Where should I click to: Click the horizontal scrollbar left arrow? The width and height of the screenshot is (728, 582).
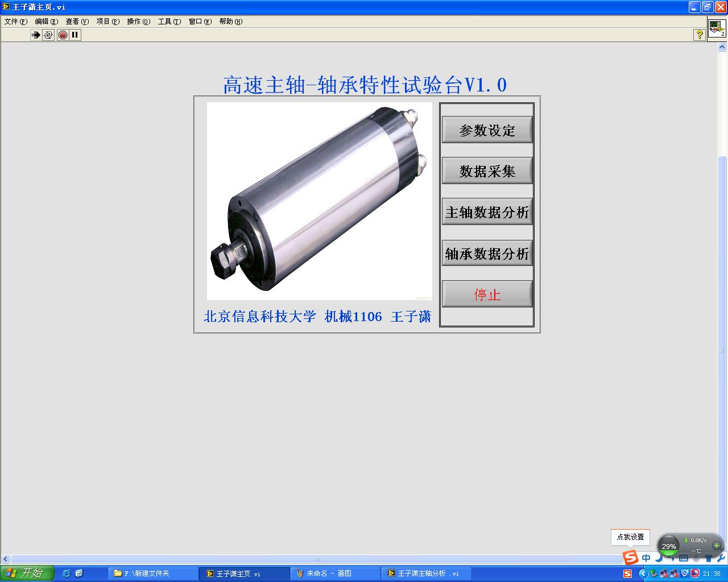point(6,559)
